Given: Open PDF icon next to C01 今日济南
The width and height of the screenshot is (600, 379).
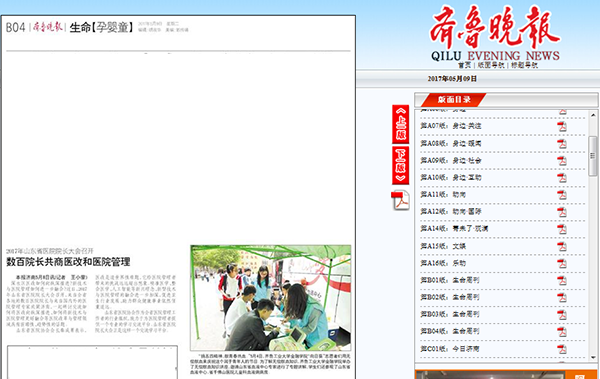Looking at the screenshot, I should (562, 349).
